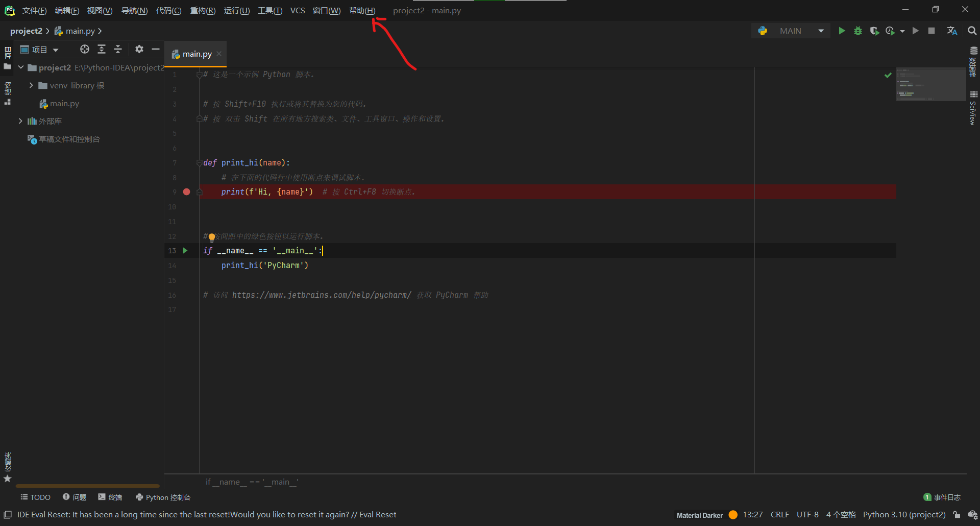Start debugging with the bug icon

[x=858, y=31]
